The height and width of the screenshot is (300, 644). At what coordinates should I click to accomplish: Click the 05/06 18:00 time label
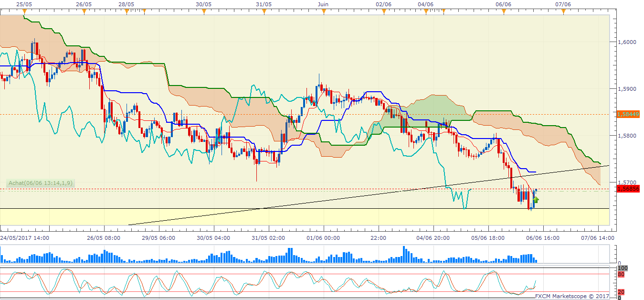(487, 237)
